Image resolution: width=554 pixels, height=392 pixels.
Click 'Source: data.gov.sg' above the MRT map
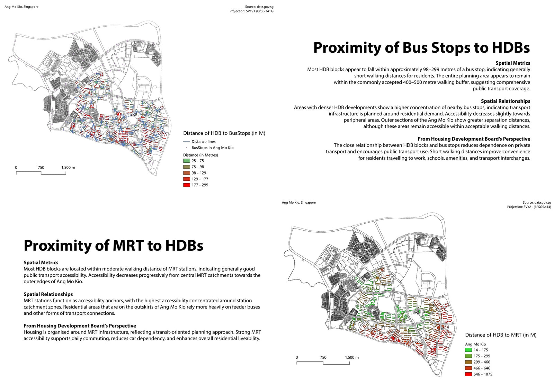coord(537,203)
